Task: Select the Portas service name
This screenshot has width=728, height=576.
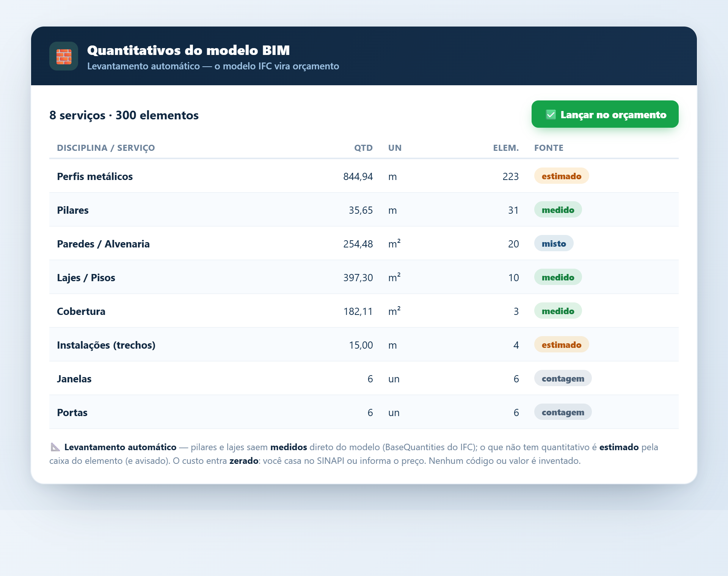Action: click(72, 412)
